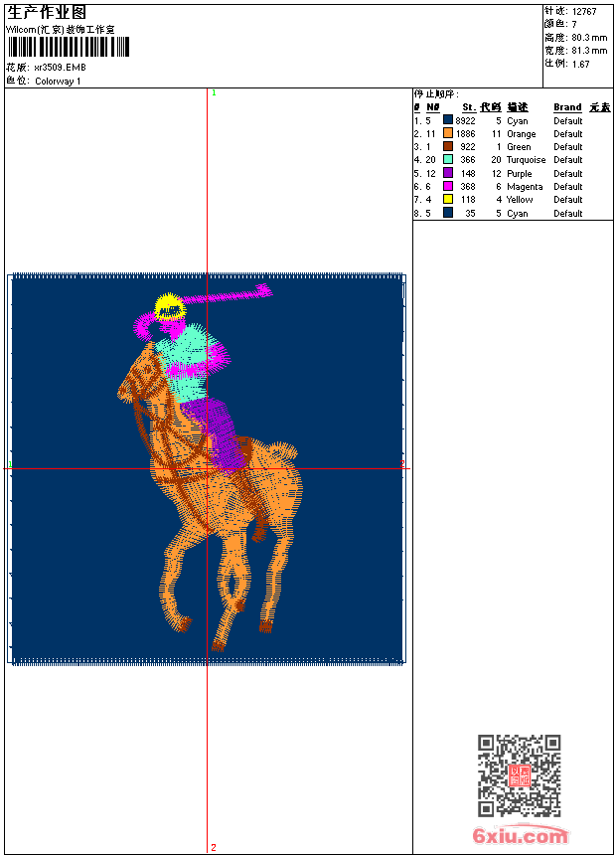Click the Cyan swatch in row 35
Viewport: 616px width, 855px height.
pyautogui.click(x=448, y=213)
